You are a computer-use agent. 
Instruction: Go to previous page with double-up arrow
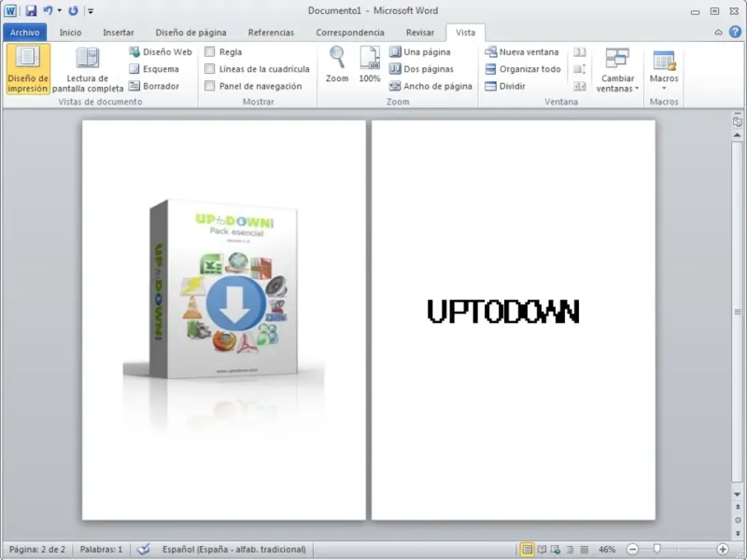tap(737, 507)
